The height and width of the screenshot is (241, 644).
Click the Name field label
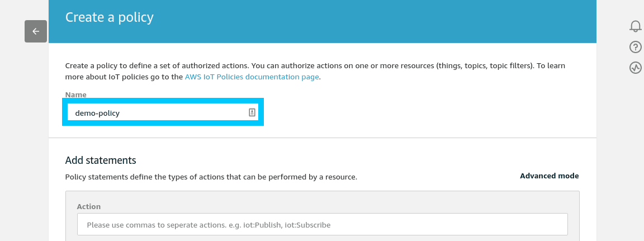point(75,94)
